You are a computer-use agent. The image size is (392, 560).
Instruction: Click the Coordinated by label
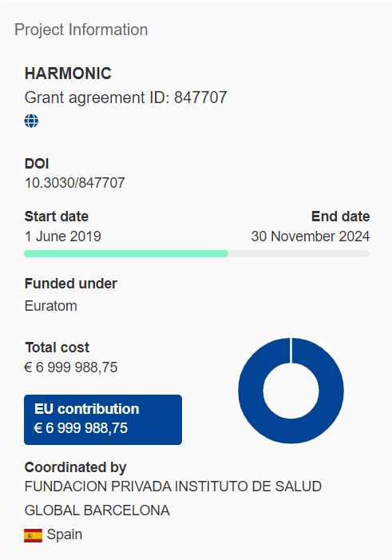point(75,467)
